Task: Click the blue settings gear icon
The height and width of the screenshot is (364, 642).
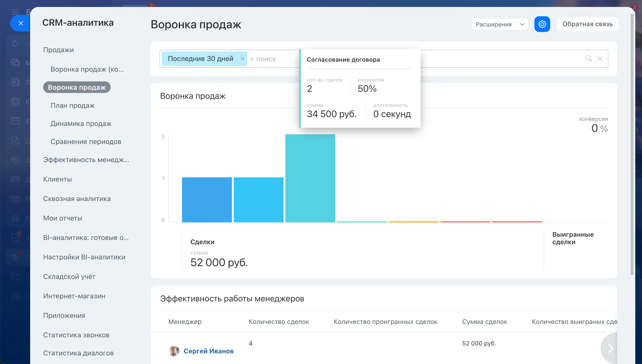Action: point(542,24)
